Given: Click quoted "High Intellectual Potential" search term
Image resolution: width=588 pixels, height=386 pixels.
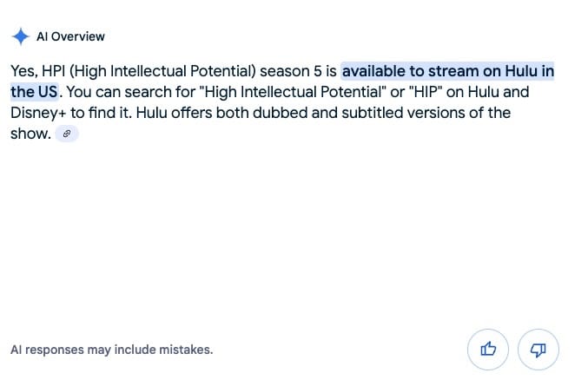Looking at the screenshot, I should pos(293,92).
